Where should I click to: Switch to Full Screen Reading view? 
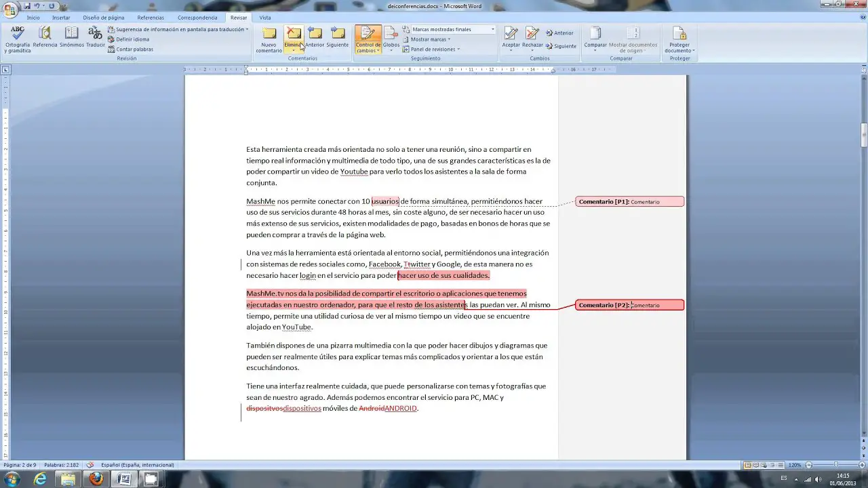coord(756,465)
